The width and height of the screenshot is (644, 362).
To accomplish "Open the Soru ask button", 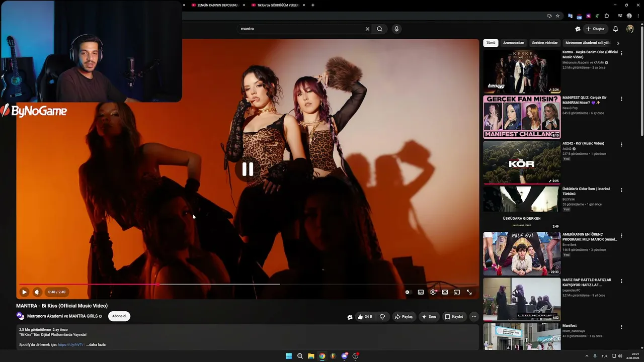I will 429,317.
